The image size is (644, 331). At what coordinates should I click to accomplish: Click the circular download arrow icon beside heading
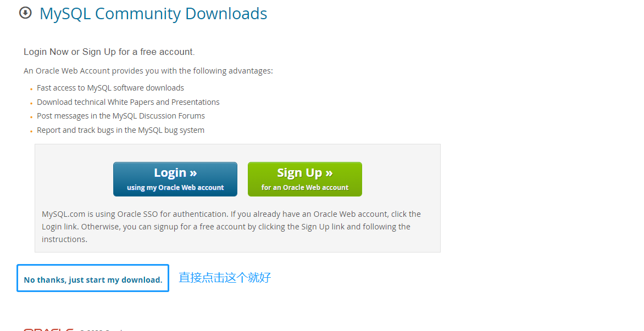pos(25,13)
